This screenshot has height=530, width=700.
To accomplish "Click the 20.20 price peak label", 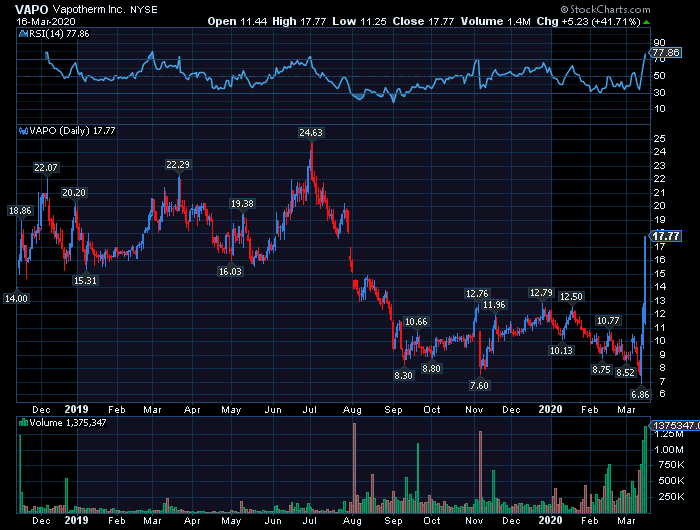I will pyautogui.click(x=74, y=193).
